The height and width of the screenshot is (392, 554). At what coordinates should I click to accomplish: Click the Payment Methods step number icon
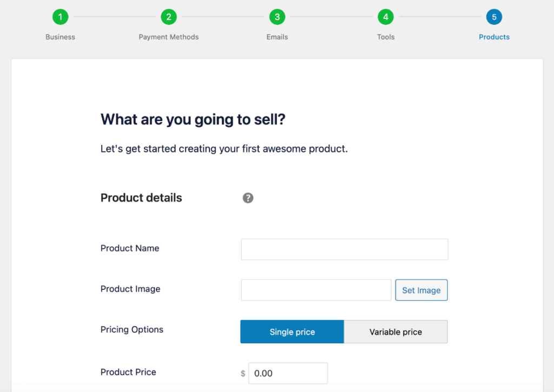(169, 17)
